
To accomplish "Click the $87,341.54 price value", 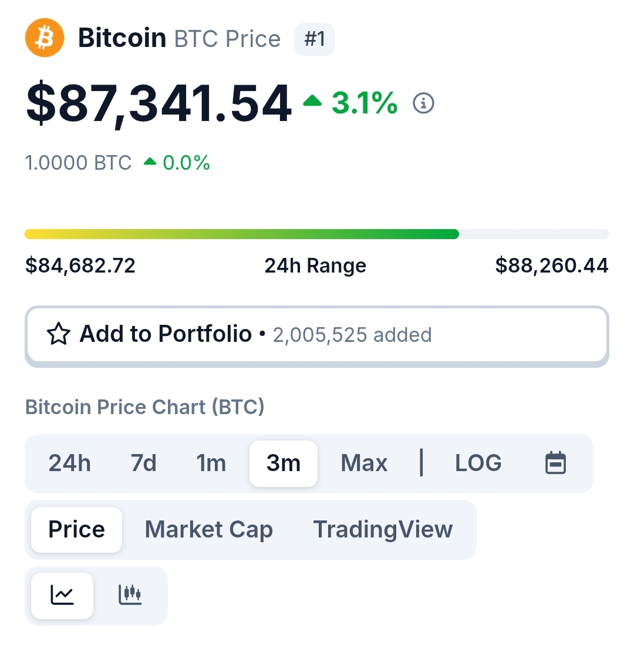I will (x=159, y=103).
